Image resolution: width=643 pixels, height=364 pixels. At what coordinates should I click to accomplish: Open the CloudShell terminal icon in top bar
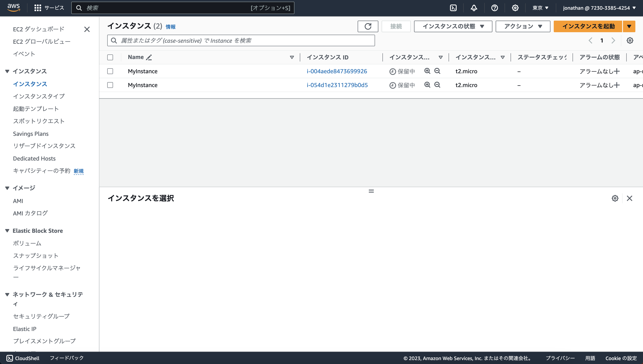453,8
